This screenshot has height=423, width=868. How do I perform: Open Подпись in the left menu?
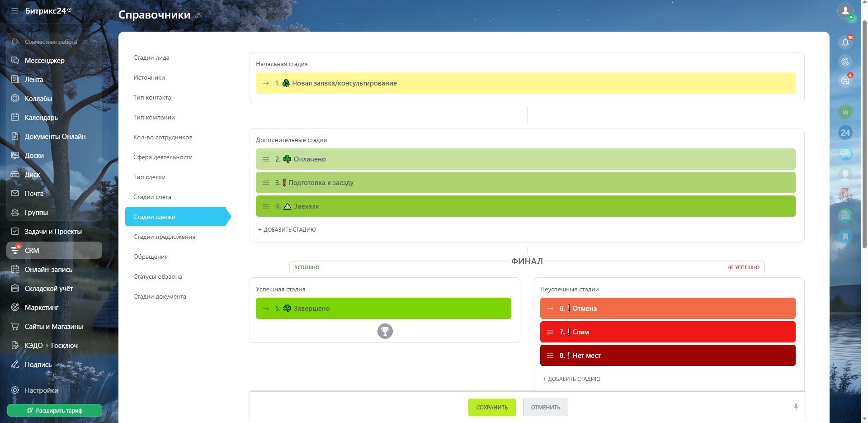tap(54, 365)
